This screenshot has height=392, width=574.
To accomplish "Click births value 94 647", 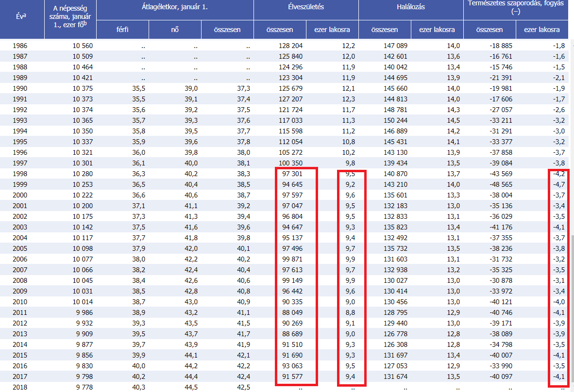I will click(x=292, y=227).
